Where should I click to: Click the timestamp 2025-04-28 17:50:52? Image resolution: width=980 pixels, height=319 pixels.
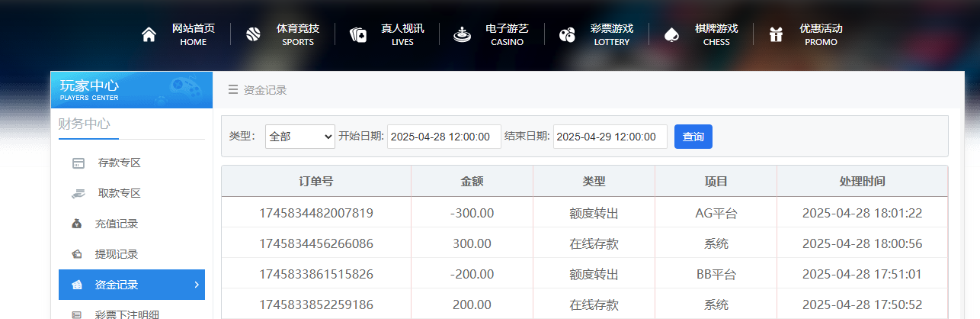pos(862,304)
